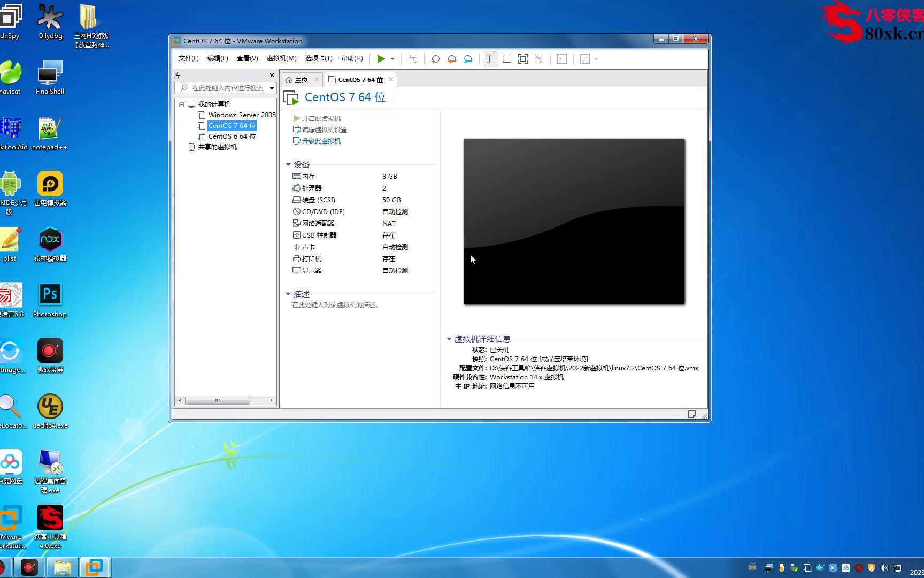The width and height of the screenshot is (924, 578).
Task: Click the library horizontal scrollbar thumb
Action: [217, 400]
